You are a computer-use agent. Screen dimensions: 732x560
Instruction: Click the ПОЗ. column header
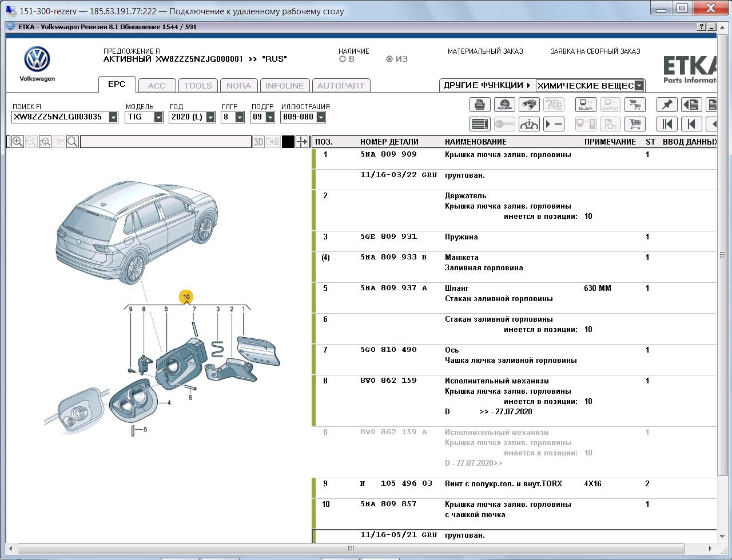[x=324, y=142]
